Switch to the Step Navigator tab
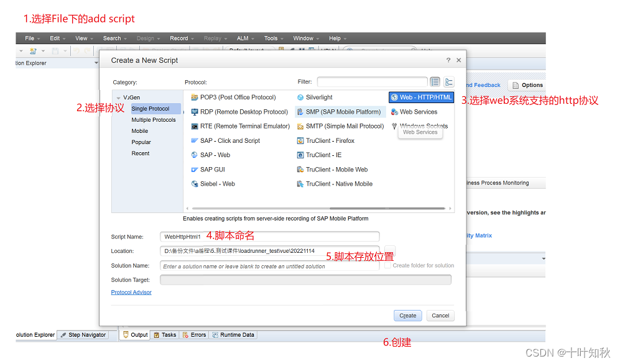This screenshot has height=364, width=620. tap(83, 335)
